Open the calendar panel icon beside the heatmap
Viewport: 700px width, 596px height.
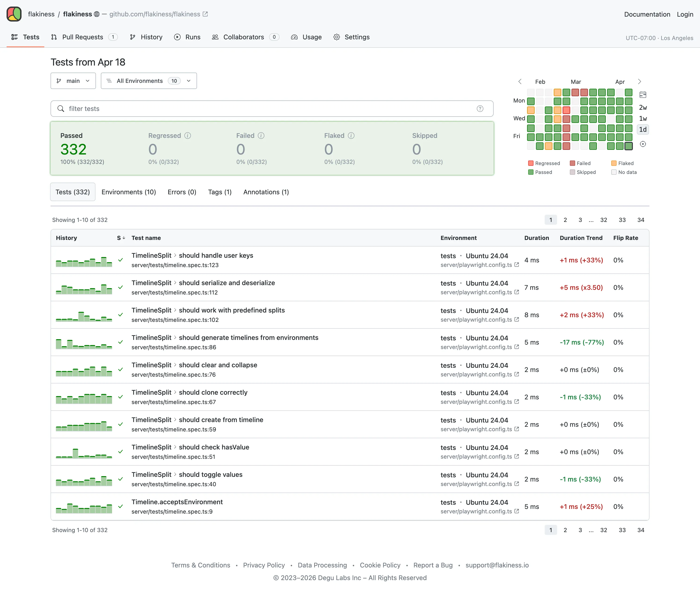pyautogui.click(x=643, y=95)
